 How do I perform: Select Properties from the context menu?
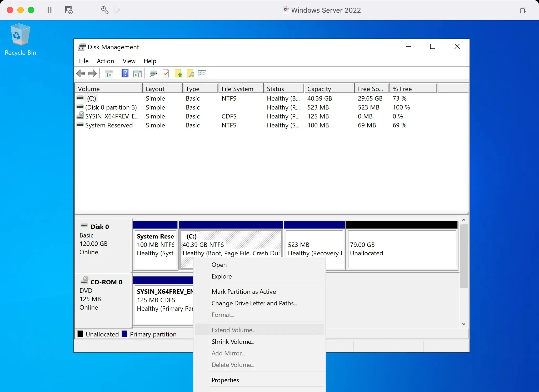click(x=259, y=380)
